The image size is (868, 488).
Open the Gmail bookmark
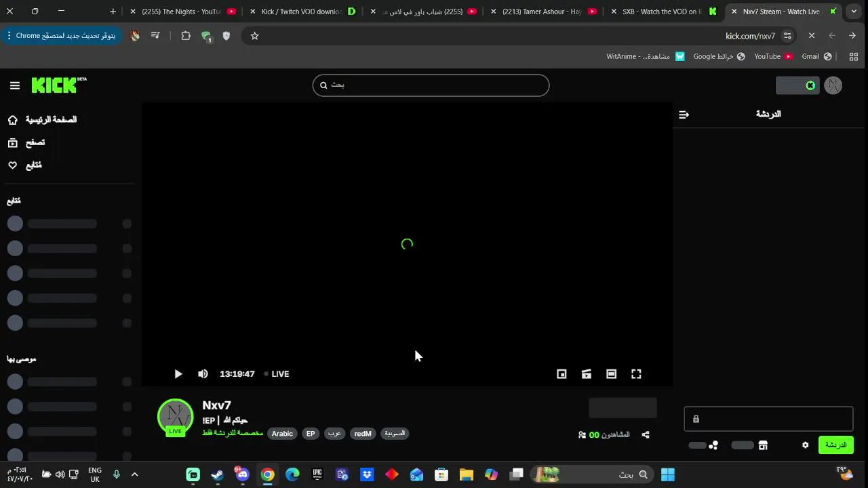pyautogui.click(x=817, y=57)
